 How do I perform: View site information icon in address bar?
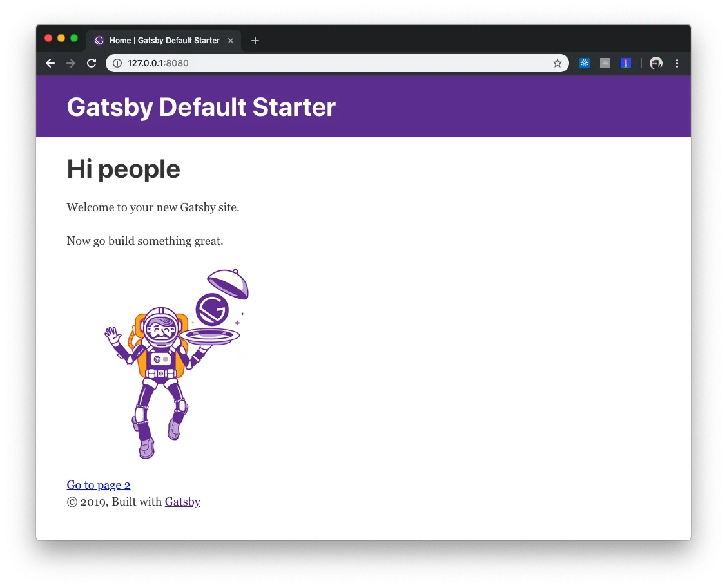tap(117, 63)
